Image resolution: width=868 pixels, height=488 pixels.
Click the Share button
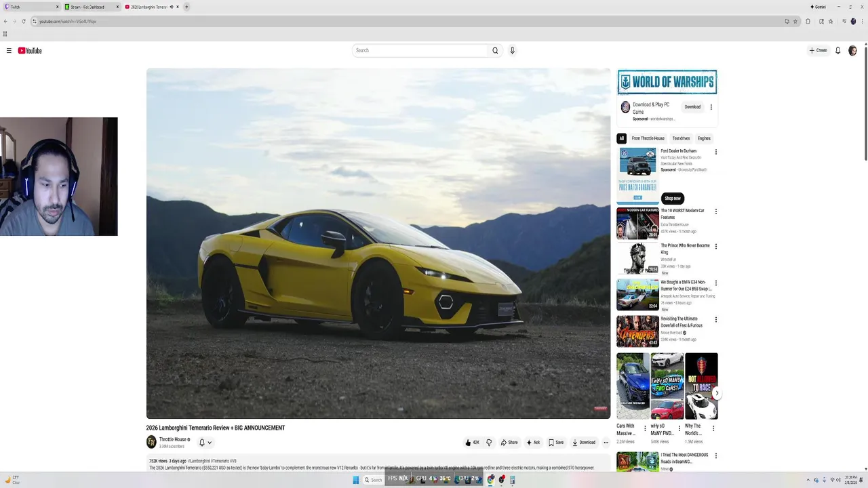tap(509, 443)
